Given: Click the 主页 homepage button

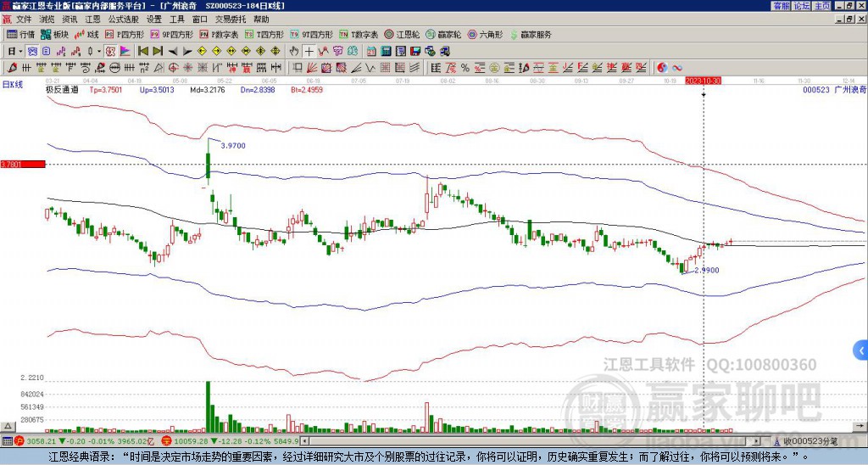Looking at the screenshot, I should pos(821,6).
